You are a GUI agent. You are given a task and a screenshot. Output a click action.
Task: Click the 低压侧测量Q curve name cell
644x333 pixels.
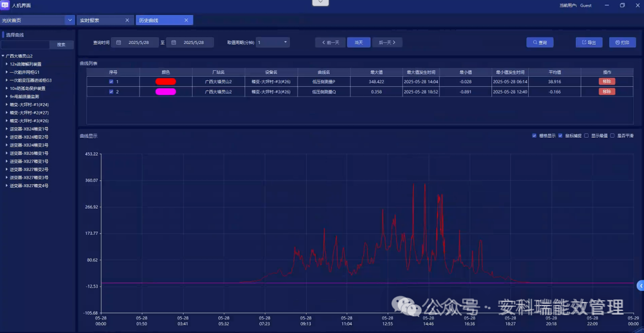tap(324, 92)
